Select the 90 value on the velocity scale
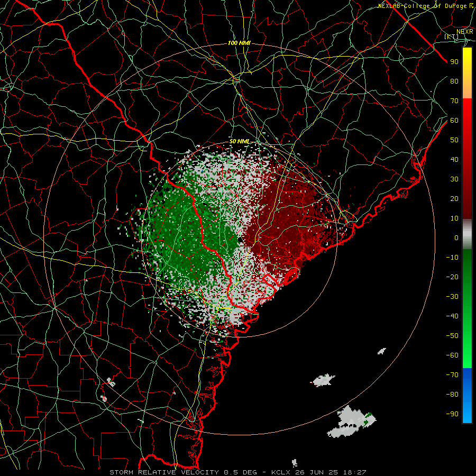476x476 pixels. [454, 62]
